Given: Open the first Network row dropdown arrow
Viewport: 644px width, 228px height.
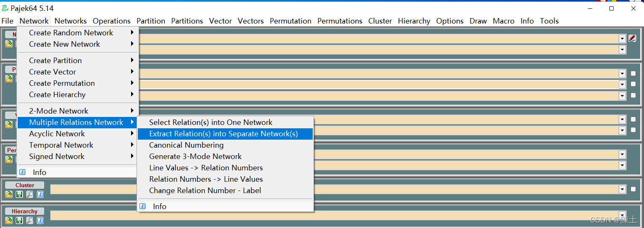Looking at the screenshot, I should 623,39.
